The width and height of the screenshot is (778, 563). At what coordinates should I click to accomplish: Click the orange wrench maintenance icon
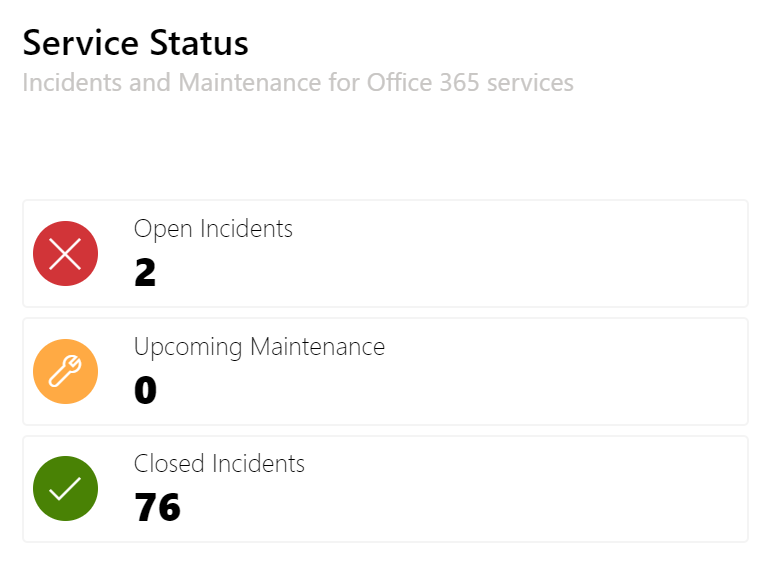click(65, 372)
